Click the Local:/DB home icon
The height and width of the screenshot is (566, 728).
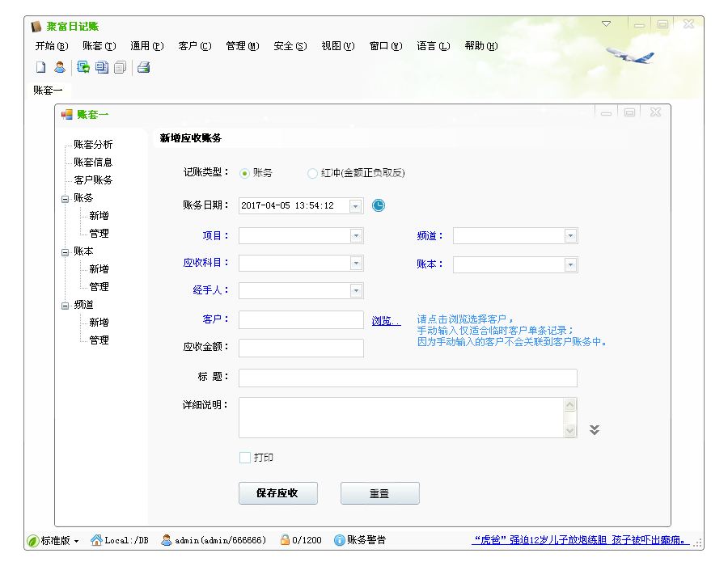click(x=96, y=539)
